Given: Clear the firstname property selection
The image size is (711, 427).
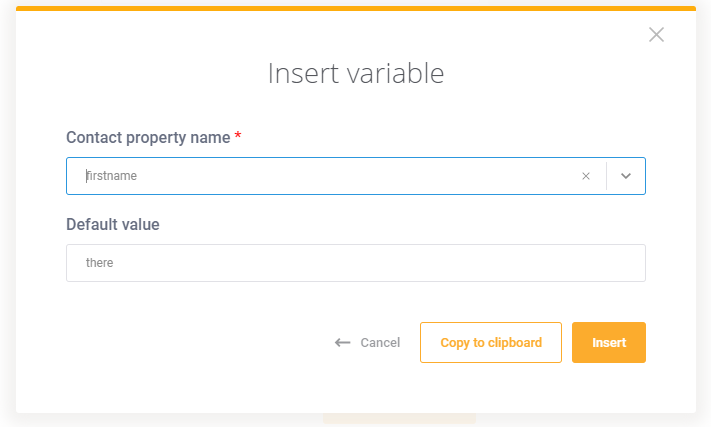Looking at the screenshot, I should tap(586, 176).
